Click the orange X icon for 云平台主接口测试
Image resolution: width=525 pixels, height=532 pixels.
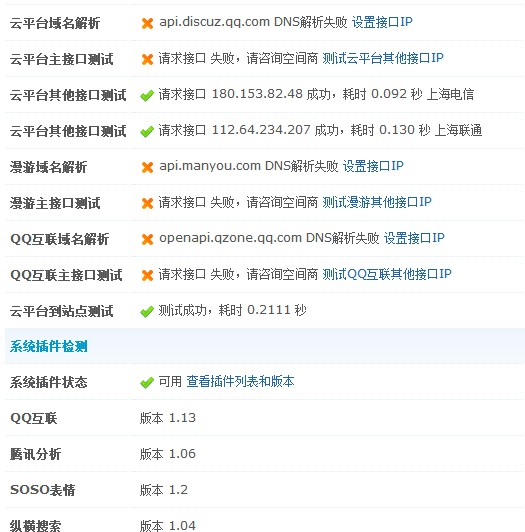(147, 59)
